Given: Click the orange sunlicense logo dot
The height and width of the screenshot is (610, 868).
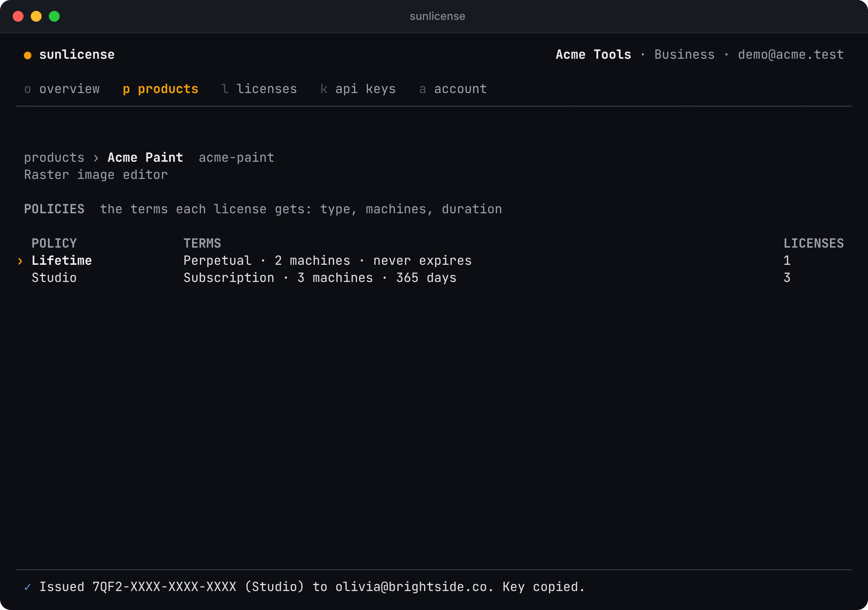Looking at the screenshot, I should 28,55.
